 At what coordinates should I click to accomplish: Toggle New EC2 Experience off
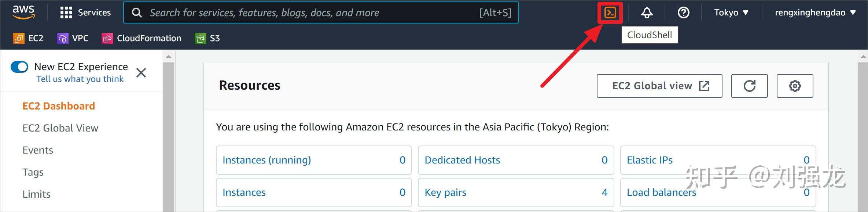pyautogui.click(x=19, y=67)
